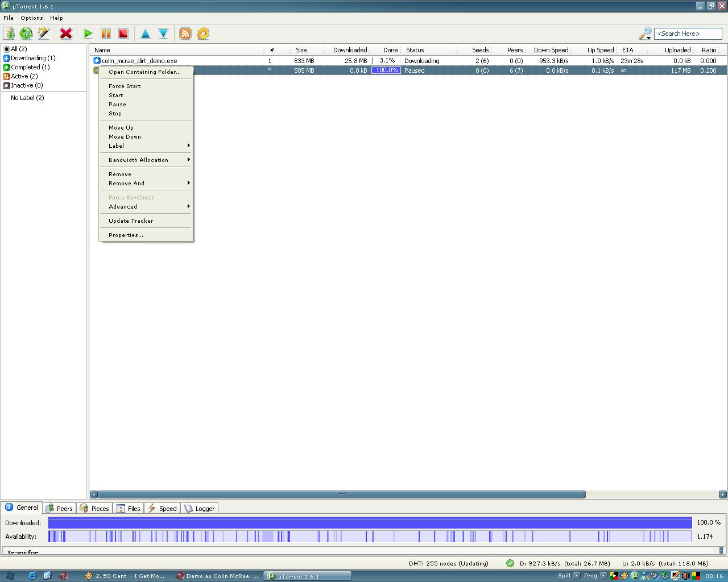Image resolution: width=728 pixels, height=582 pixels.
Task: Click the µTorrent icon in the system tray
Action: coord(635,576)
